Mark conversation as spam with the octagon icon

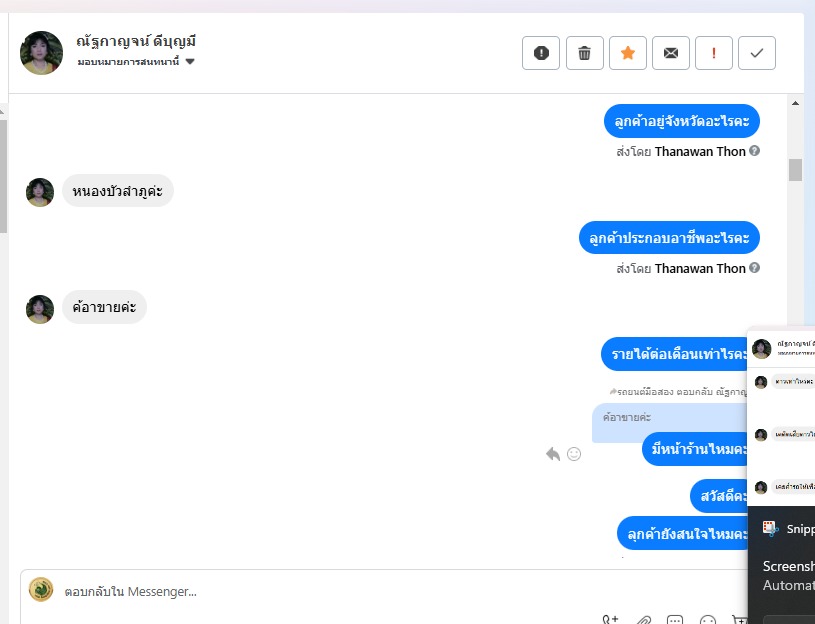pyautogui.click(x=541, y=53)
